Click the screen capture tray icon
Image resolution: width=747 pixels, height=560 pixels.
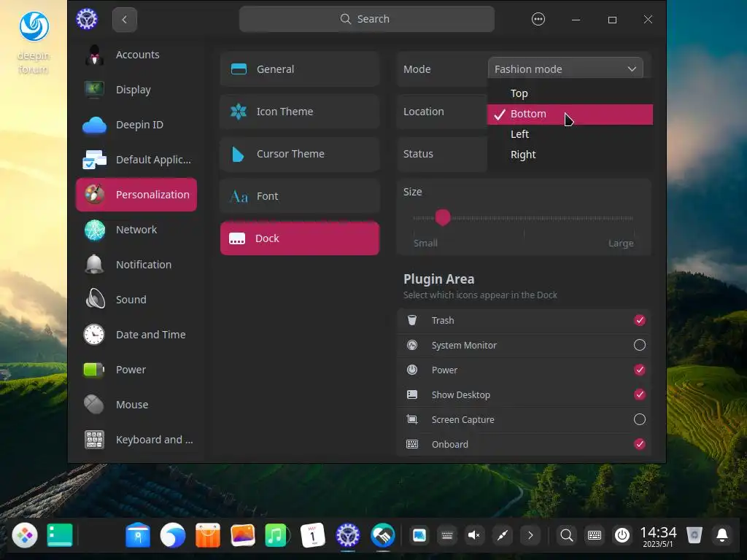click(419, 535)
